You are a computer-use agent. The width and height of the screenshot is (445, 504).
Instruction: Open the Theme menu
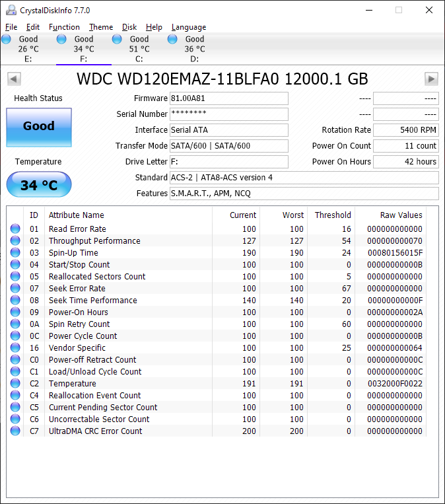coord(101,27)
